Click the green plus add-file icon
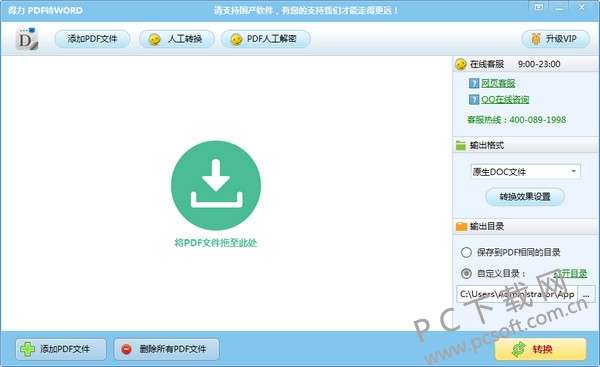Screen dimensions: 600x367 point(28,349)
